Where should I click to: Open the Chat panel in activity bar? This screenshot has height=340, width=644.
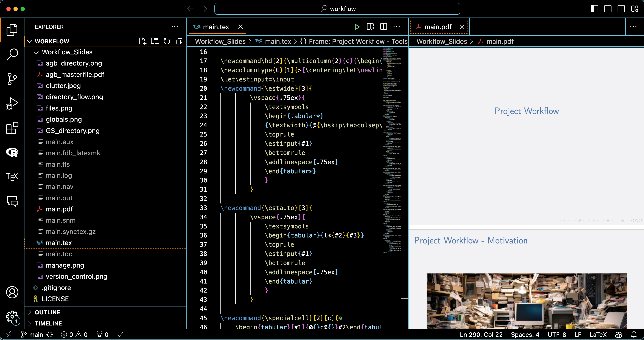[x=12, y=201]
